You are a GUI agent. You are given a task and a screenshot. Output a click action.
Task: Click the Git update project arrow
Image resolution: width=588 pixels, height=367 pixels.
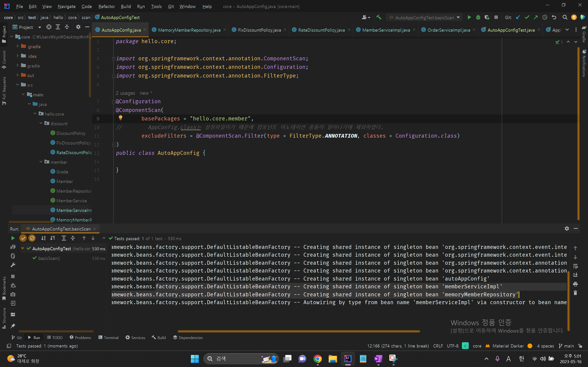click(x=518, y=17)
